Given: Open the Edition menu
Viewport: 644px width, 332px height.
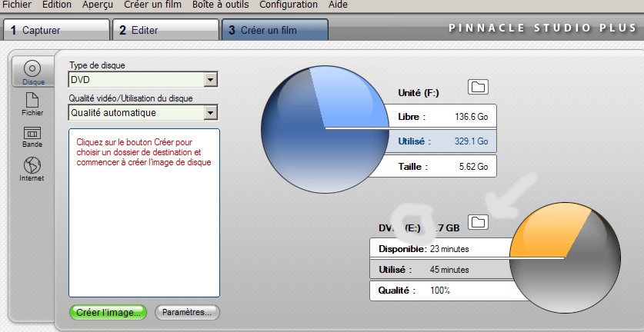Looking at the screenshot, I should (x=57, y=5).
